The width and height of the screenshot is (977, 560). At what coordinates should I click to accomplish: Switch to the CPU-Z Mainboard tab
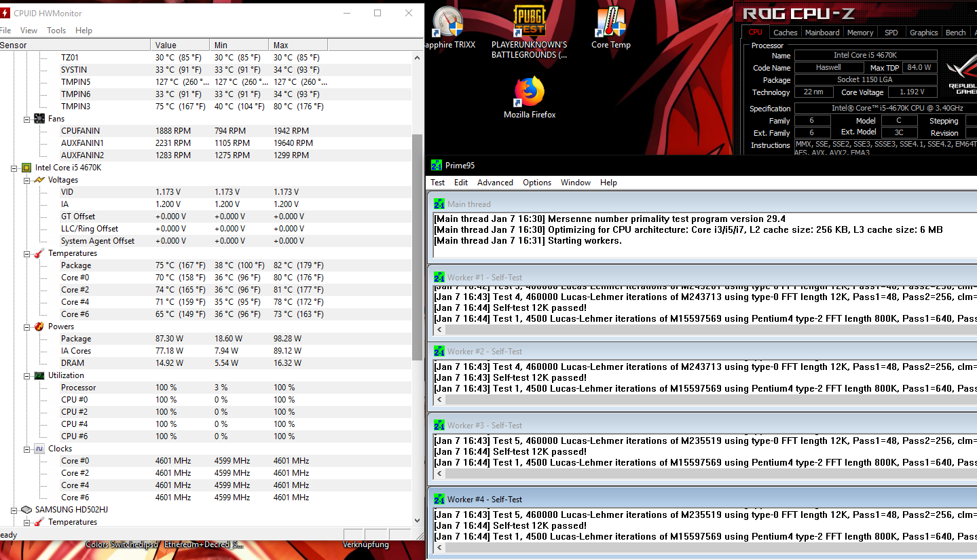pos(822,33)
